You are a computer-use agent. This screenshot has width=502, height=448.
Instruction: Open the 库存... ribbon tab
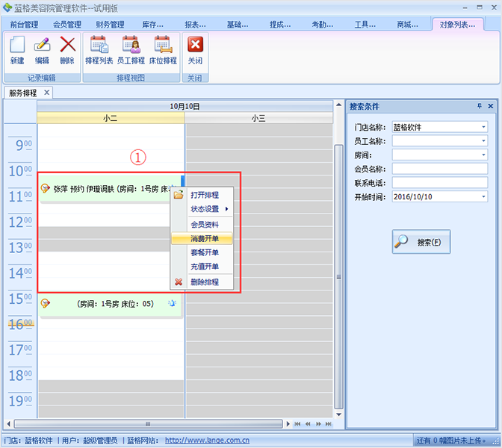pos(152,25)
